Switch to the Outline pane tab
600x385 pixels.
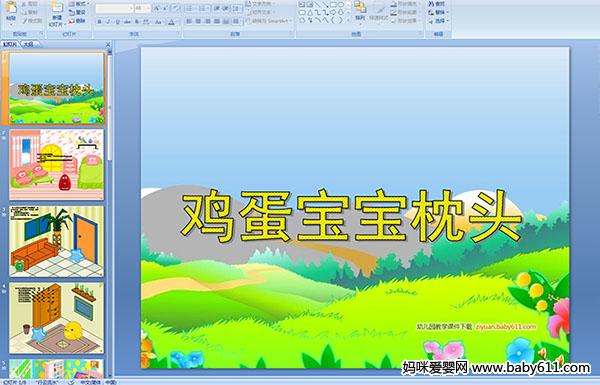29,44
